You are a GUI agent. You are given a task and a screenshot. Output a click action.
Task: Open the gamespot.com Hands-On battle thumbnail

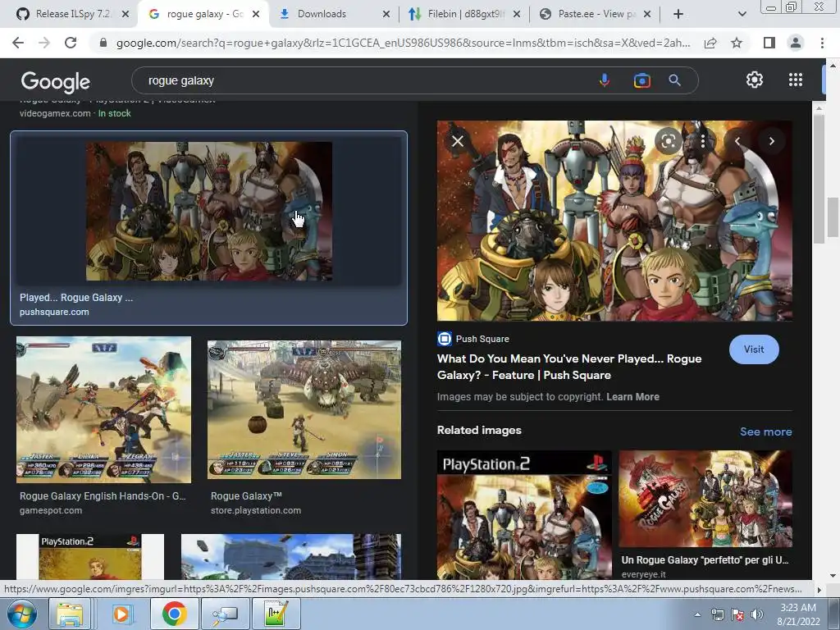coord(103,410)
